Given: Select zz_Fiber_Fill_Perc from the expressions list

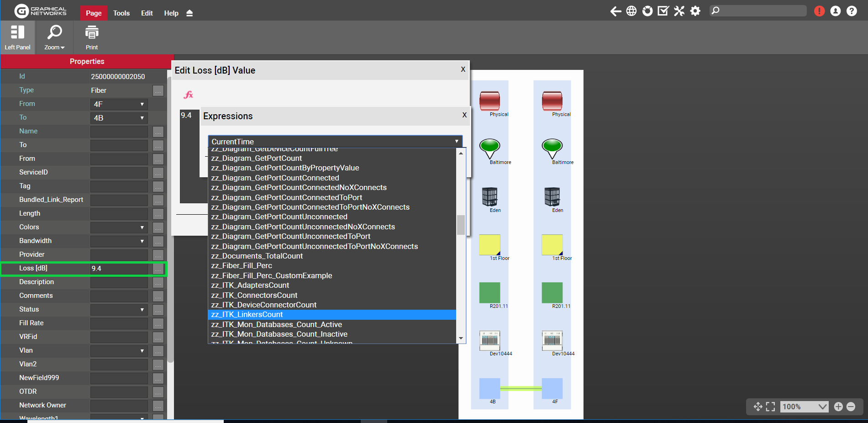Looking at the screenshot, I should [x=242, y=266].
